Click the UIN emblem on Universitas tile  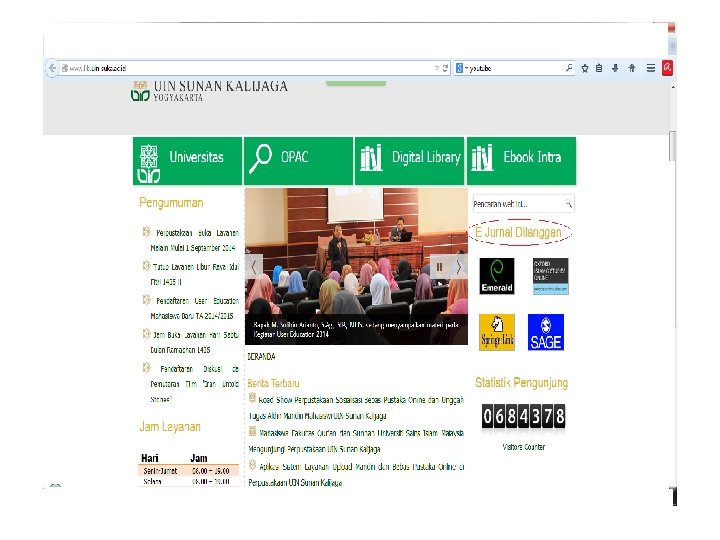149,163
